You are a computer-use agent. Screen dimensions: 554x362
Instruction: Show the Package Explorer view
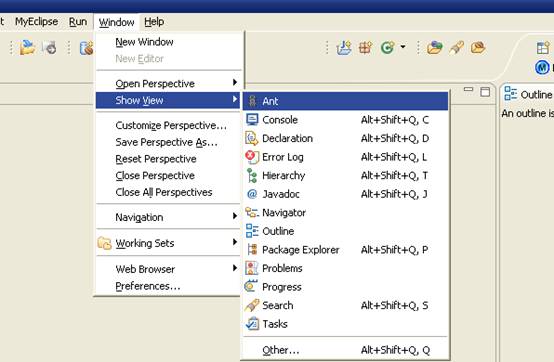coord(345,250)
